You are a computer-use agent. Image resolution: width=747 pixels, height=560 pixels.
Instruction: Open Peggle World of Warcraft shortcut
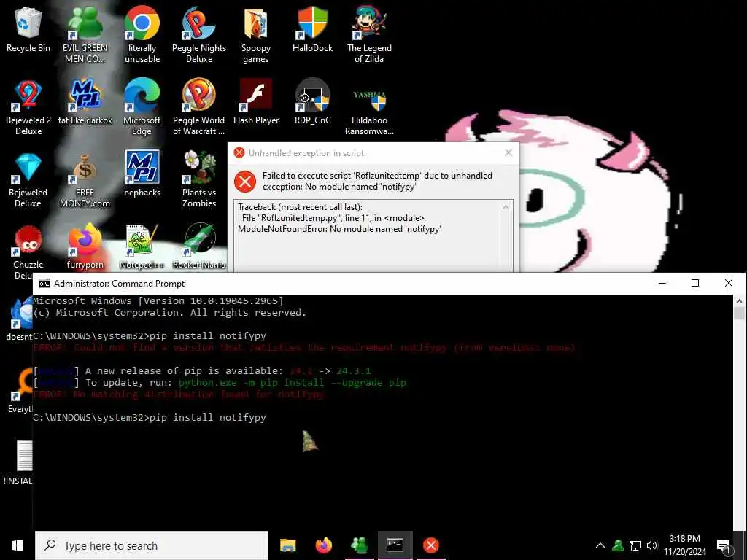pos(199,106)
